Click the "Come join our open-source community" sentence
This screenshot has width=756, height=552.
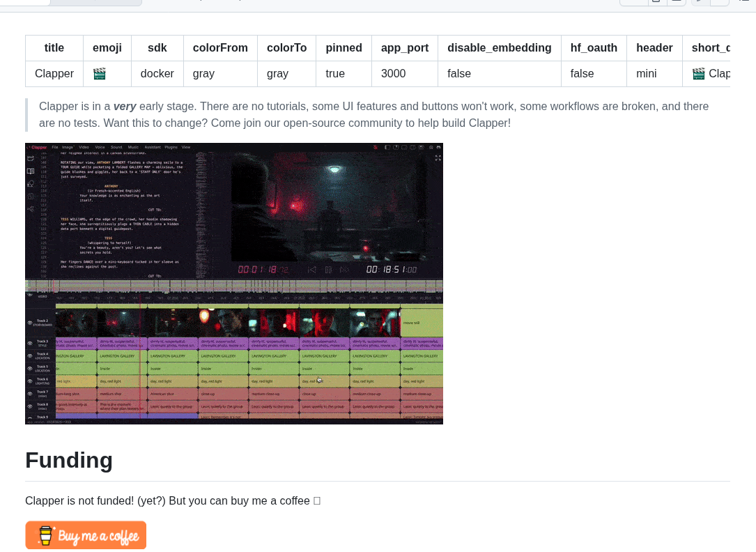(x=361, y=123)
